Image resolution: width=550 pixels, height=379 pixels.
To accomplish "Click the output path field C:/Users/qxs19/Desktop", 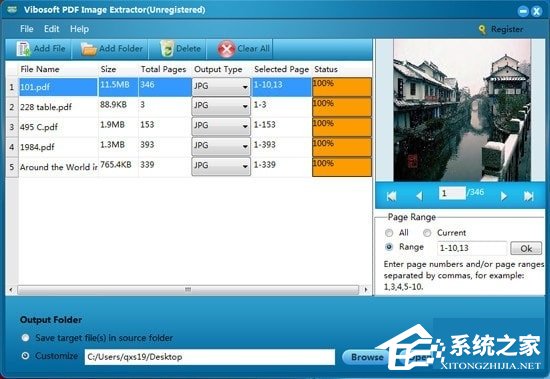I will [210, 357].
